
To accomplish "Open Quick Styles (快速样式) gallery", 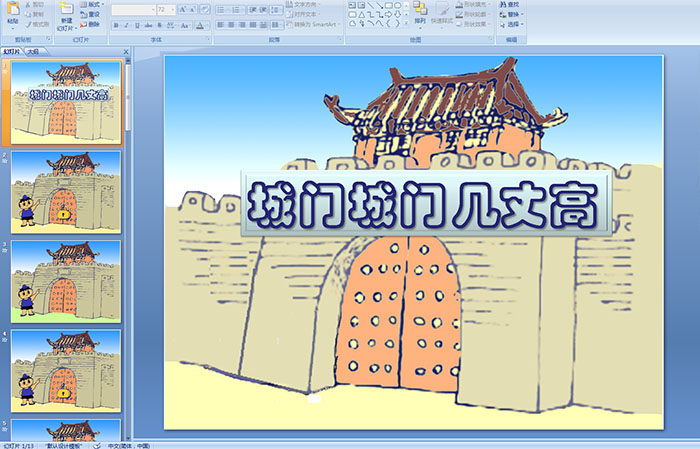I will [442, 16].
